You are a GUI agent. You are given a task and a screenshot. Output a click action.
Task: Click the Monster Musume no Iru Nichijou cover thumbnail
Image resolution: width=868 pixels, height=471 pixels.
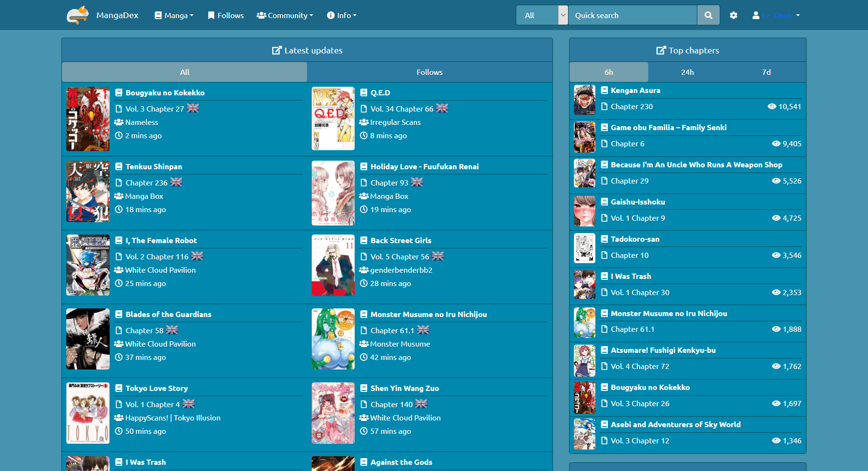pyautogui.click(x=333, y=339)
